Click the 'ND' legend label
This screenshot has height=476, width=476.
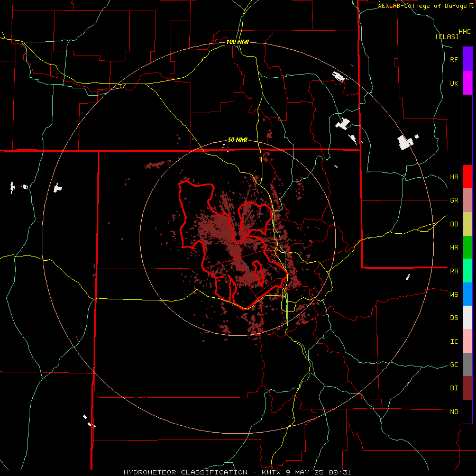tap(454, 412)
